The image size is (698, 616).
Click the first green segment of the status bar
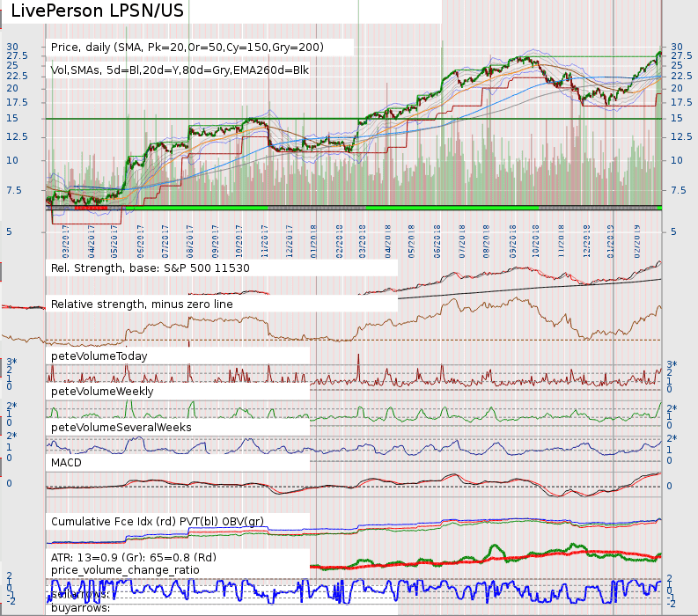coord(197,208)
